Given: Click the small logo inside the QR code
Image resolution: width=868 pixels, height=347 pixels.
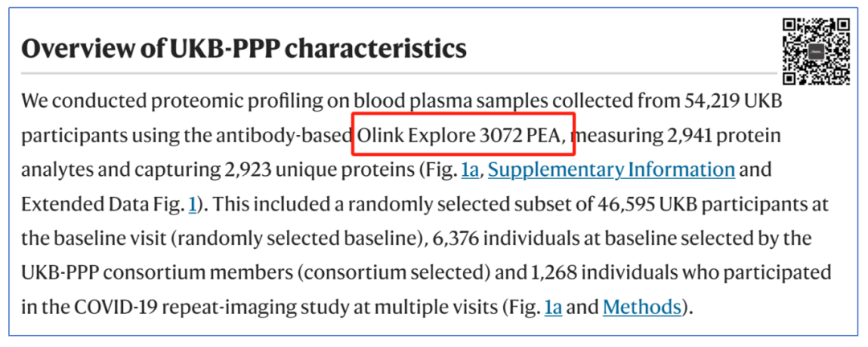Looking at the screenshot, I should pos(817,52).
